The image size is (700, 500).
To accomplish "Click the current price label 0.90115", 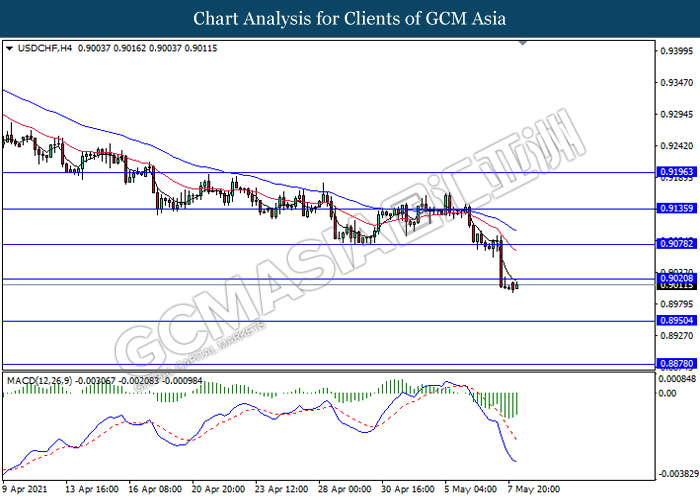I will 677,286.
